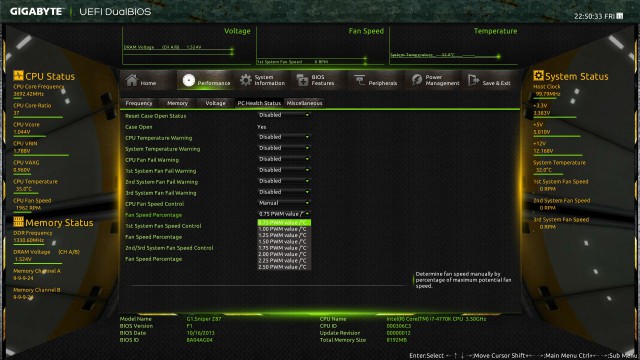Open the Miscellaneous tab
The height and width of the screenshot is (360, 640).
[x=304, y=103]
